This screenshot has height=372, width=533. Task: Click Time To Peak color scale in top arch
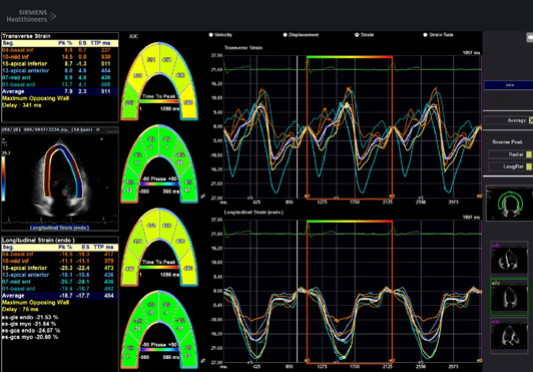pyautogui.click(x=159, y=101)
